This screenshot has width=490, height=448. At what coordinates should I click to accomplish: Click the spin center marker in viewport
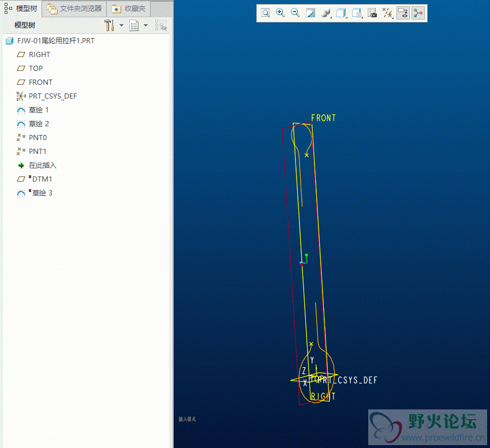[x=304, y=260]
